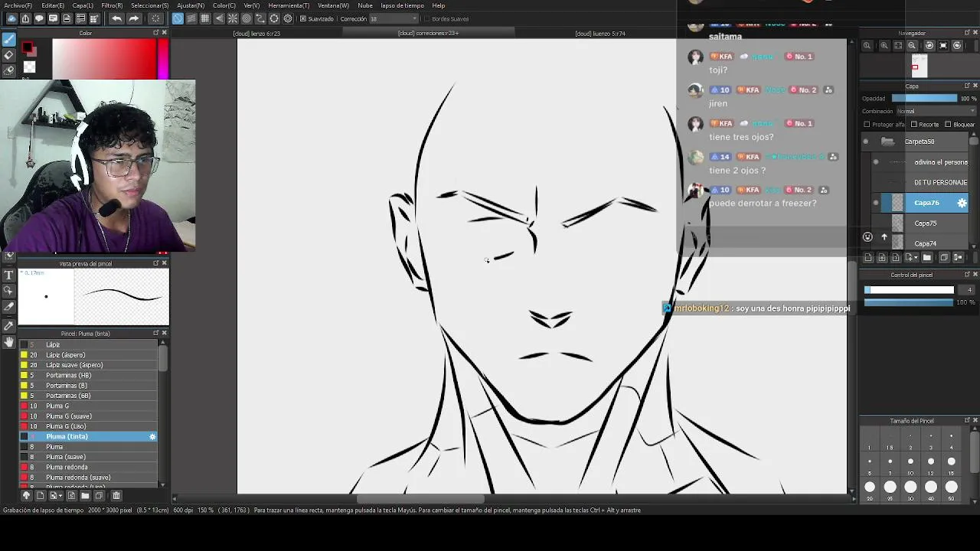980x551 pixels.
Task: Select the Pluma redonda brush
Action: point(88,467)
